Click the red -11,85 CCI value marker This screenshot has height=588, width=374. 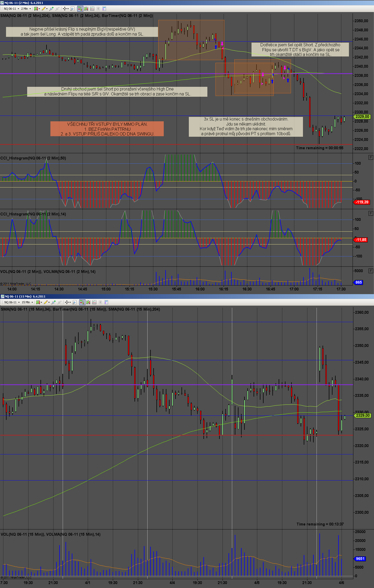(x=361, y=240)
